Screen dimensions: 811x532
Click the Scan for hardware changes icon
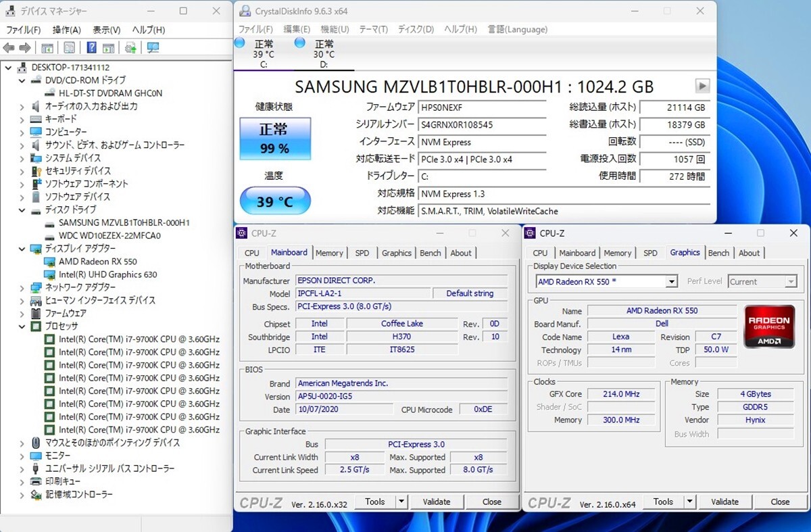153,47
